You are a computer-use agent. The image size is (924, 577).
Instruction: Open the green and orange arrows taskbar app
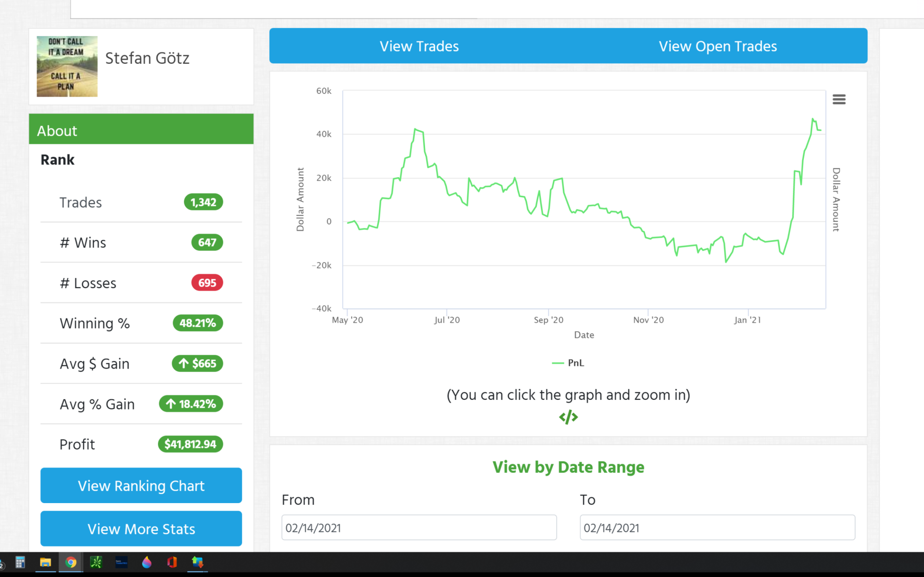[197, 562]
